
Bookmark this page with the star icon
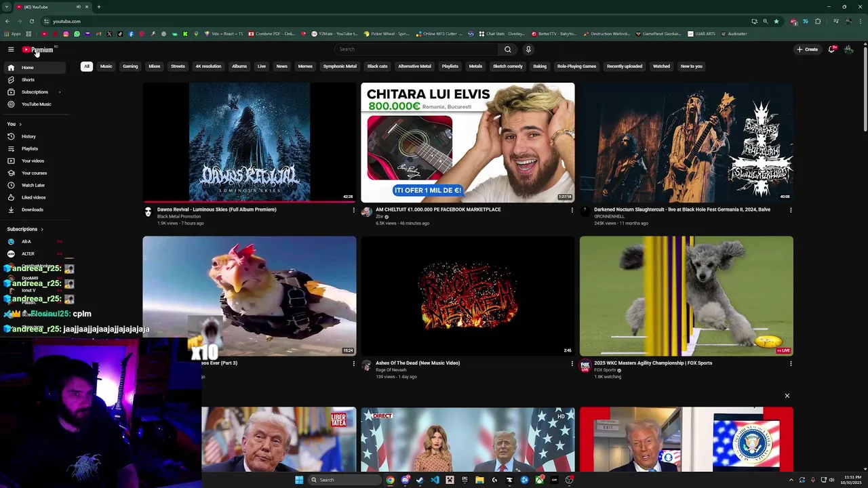[x=776, y=21]
